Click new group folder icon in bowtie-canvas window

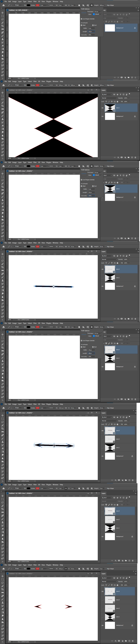pyautogui.click(x=128, y=157)
